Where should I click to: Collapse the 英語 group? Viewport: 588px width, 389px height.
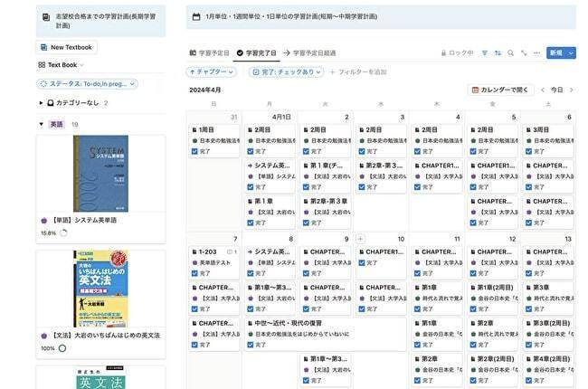click(x=41, y=124)
